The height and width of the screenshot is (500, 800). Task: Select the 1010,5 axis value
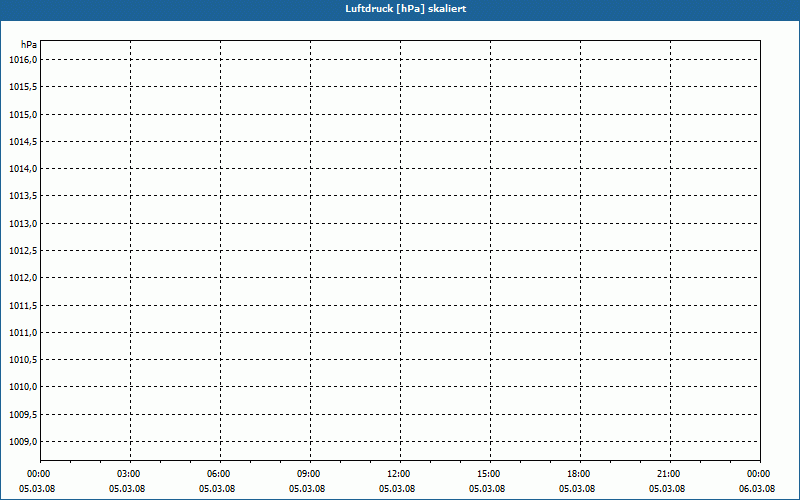pyautogui.click(x=23, y=360)
